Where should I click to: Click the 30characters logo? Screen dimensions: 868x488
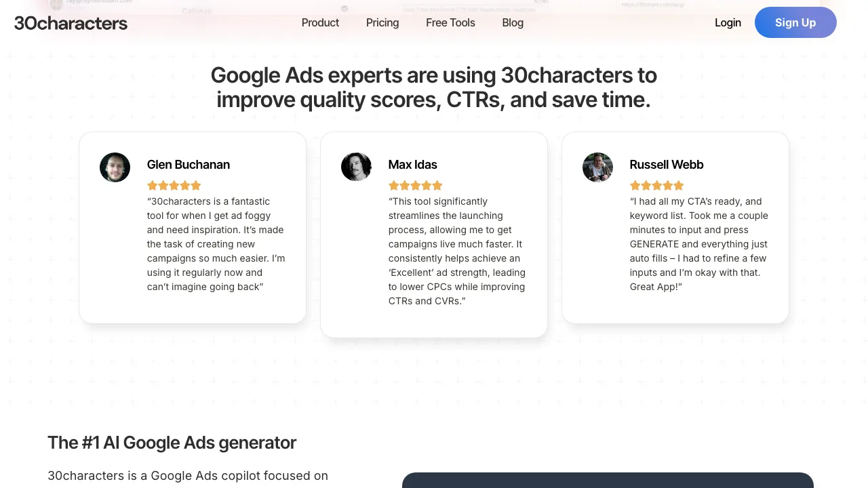pos(71,23)
